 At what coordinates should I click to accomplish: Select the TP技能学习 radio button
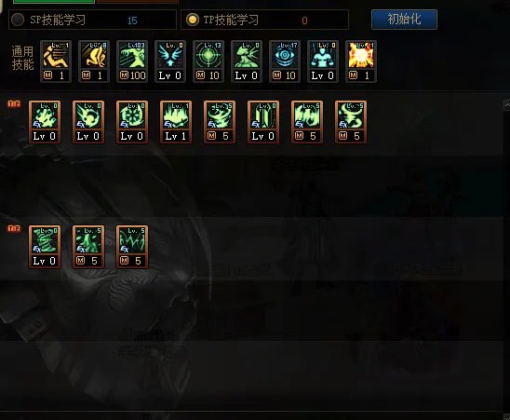193,20
